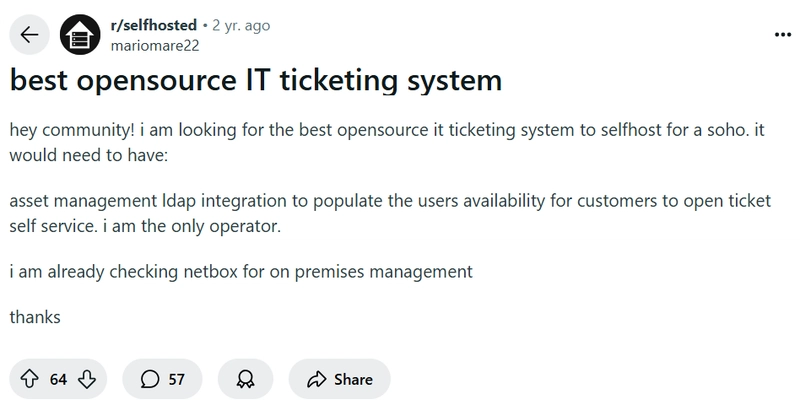This screenshot has width=800, height=405.
Task: Click the post title about IT ticketing system
Action: coord(256,81)
